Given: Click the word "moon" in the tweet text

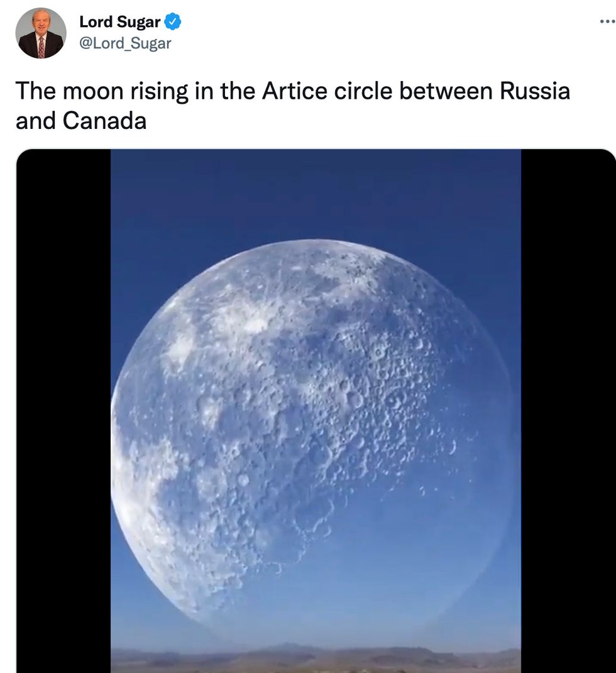Looking at the screenshot, I should (92, 91).
